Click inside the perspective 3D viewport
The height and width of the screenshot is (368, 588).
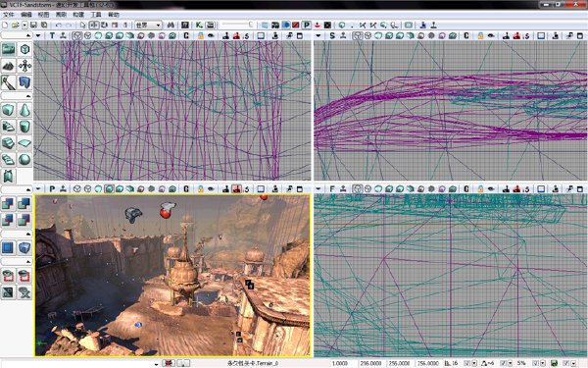[172, 275]
